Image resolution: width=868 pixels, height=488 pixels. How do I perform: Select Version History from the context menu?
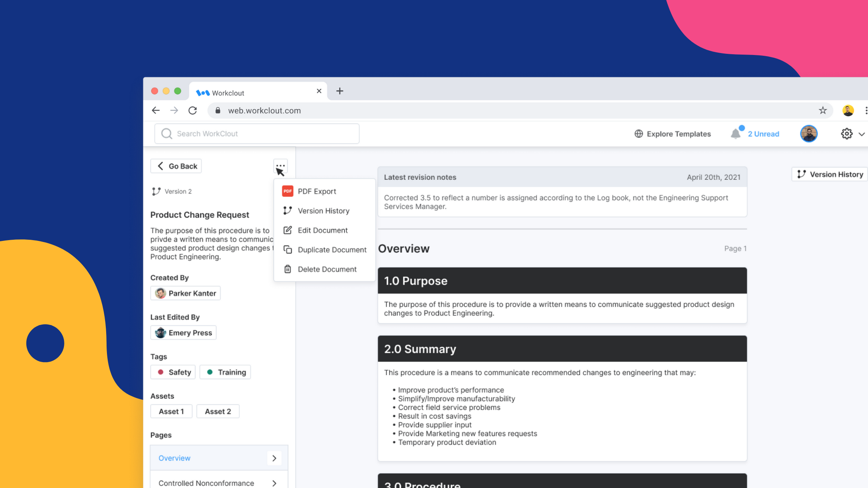pyautogui.click(x=323, y=210)
